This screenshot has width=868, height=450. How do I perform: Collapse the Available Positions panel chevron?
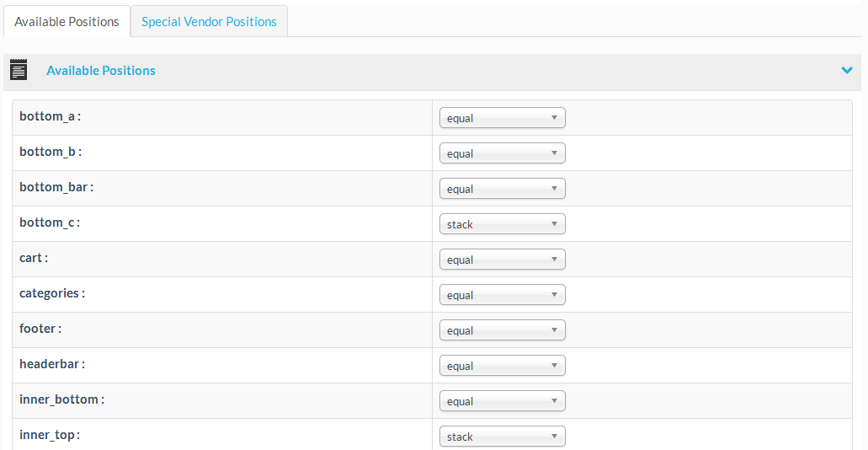tap(847, 71)
